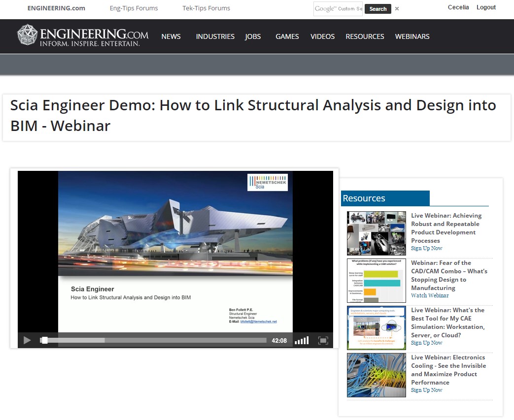Click Sign Up Now for Product Development webinar

click(x=426, y=248)
